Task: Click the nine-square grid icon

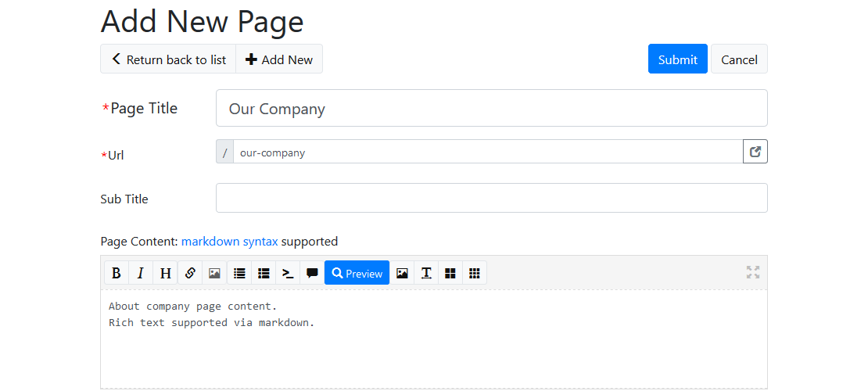Action: [475, 273]
